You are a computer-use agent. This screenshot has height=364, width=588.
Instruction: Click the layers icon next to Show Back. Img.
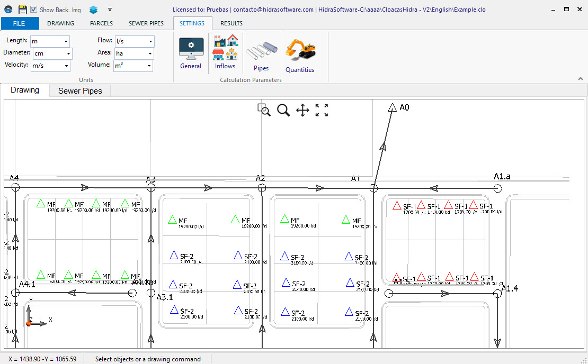point(94,9)
